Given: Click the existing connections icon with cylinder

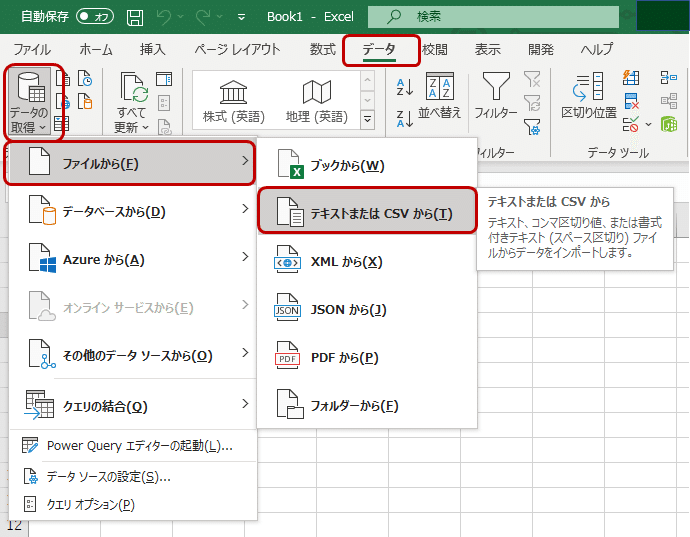Looking at the screenshot, I should (85, 101).
